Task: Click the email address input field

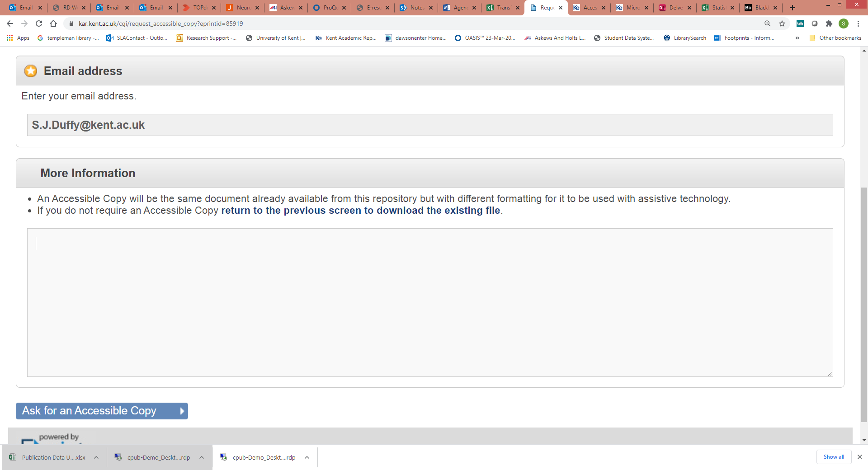Action: 429,125
